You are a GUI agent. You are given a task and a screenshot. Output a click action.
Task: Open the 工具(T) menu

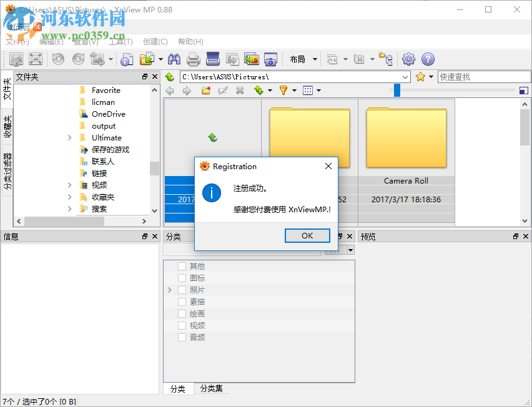(x=120, y=41)
